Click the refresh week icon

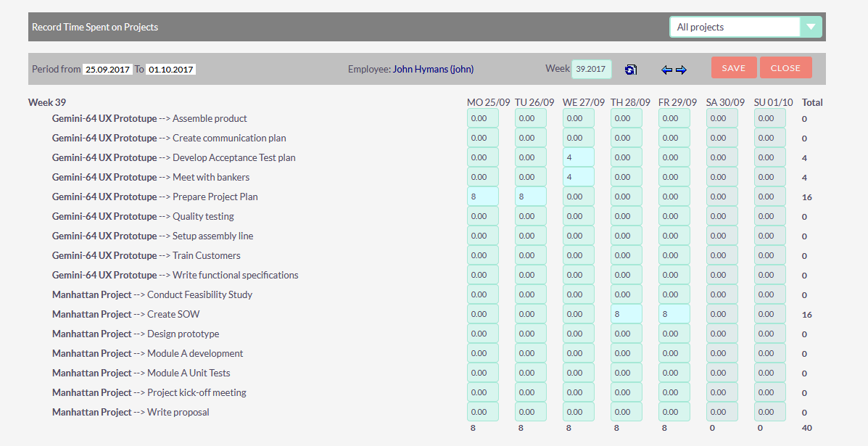631,69
